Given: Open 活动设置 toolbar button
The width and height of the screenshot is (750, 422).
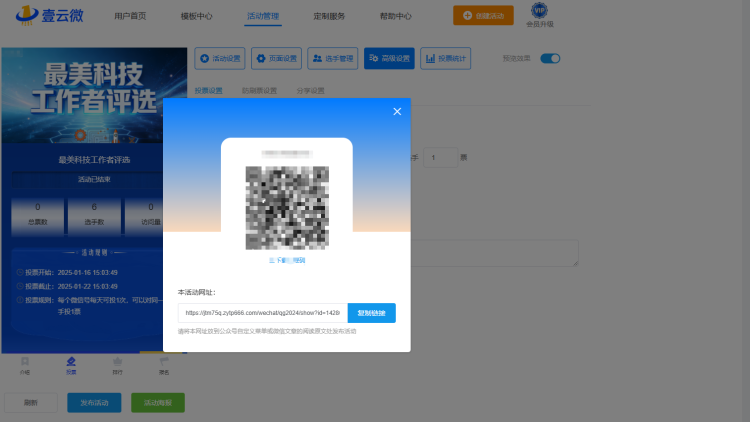Looking at the screenshot, I should point(220,58).
